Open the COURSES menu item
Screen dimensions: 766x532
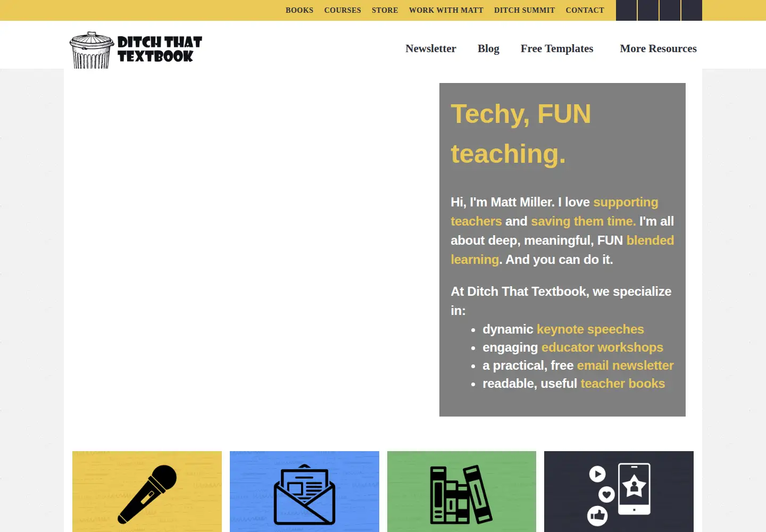click(343, 10)
